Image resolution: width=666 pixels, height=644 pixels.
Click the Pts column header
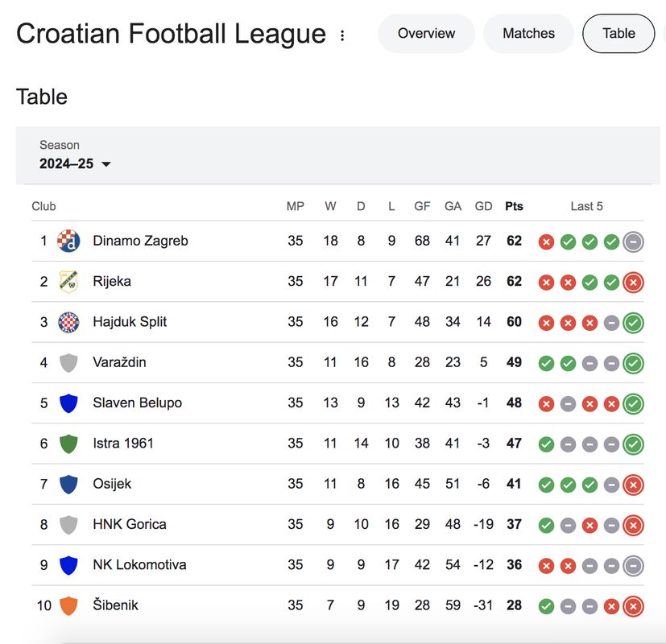514,206
